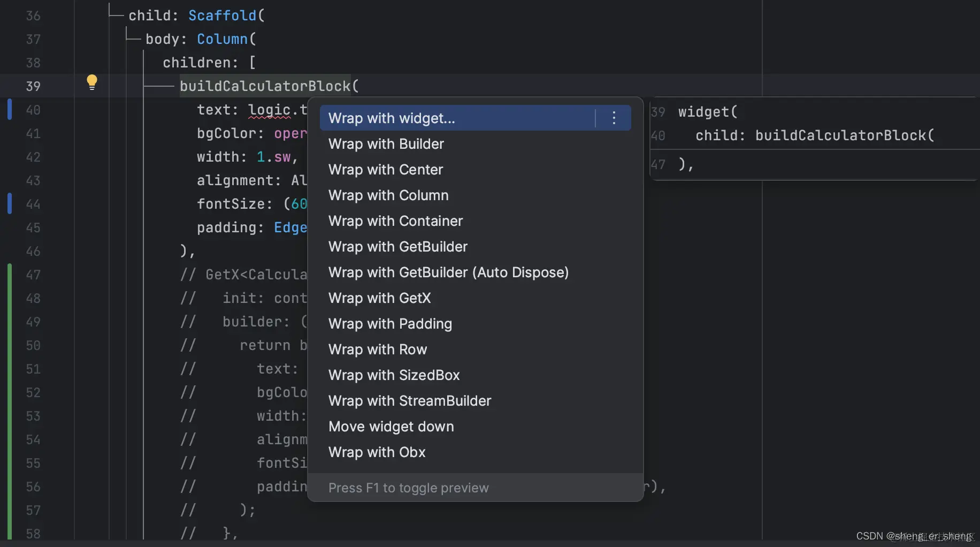Click the yellow lightbulb quick-fix icon

click(x=92, y=82)
